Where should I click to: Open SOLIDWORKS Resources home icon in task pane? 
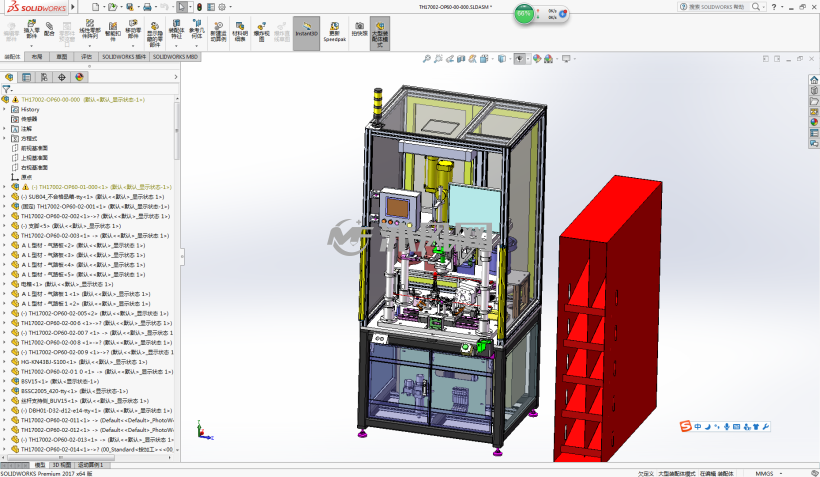point(814,80)
